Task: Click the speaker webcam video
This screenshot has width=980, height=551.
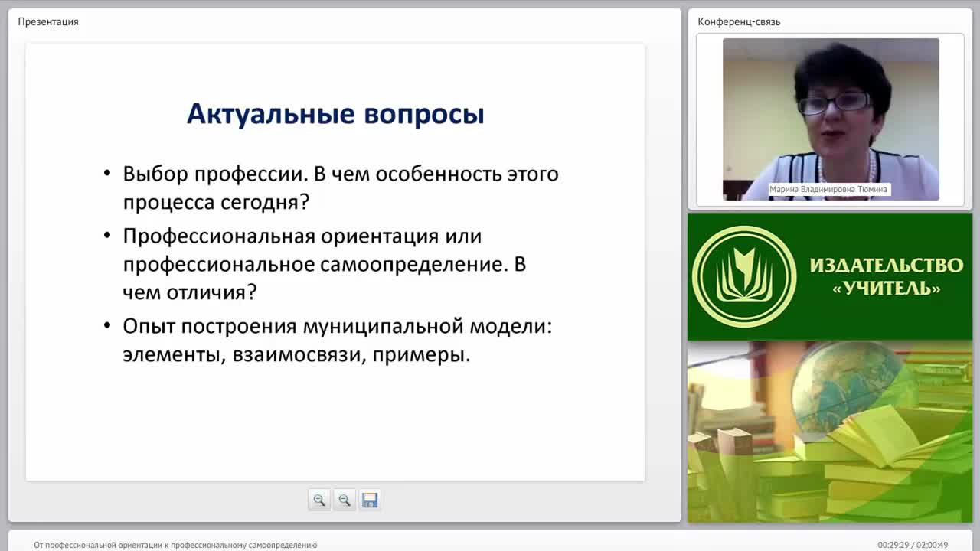Action: point(831,119)
